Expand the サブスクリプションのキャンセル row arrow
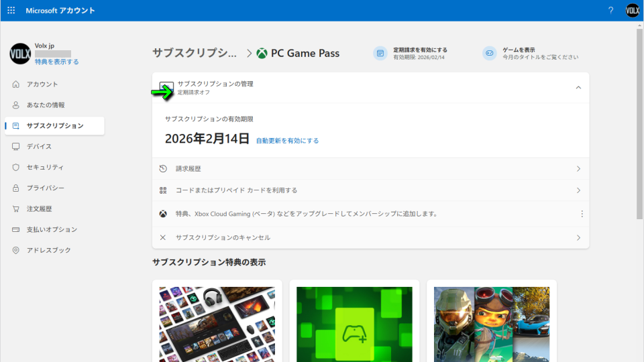 (x=578, y=237)
